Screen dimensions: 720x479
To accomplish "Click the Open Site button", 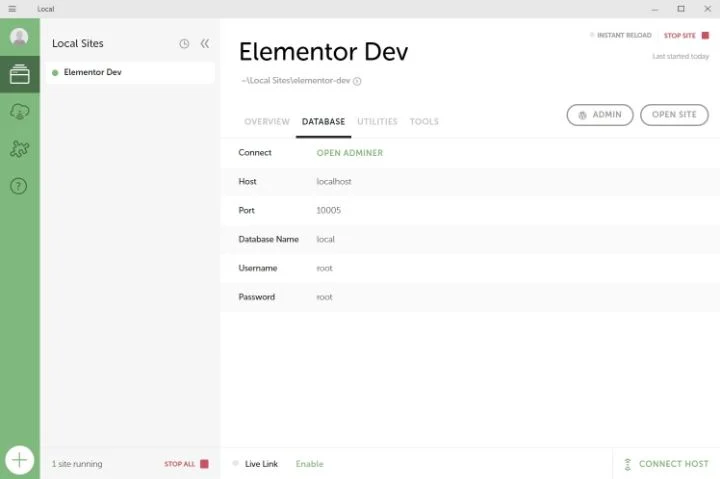I will (x=674, y=115).
